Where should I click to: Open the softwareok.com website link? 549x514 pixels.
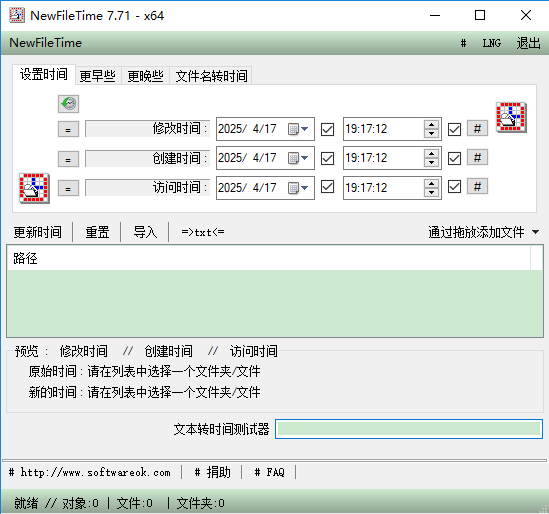pos(90,472)
